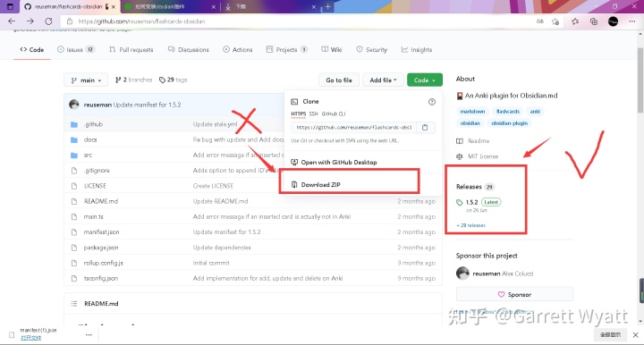644x345 pixels.
Task: Open the Discussions tab
Action: [x=189, y=50]
